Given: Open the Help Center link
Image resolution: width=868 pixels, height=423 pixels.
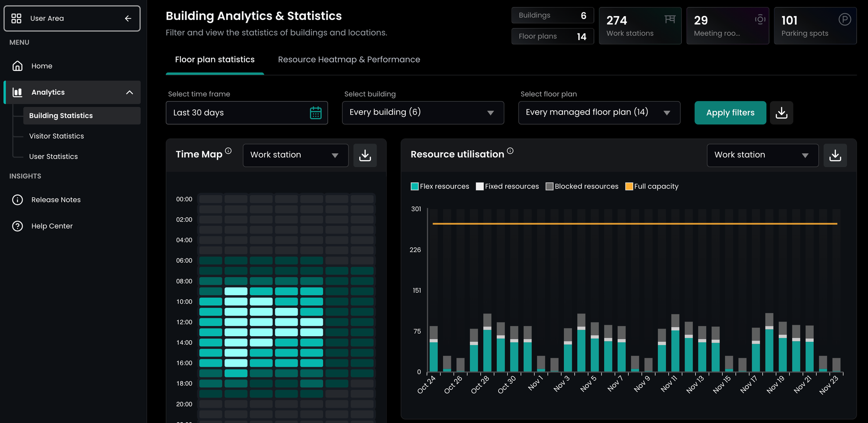Looking at the screenshot, I should click(52, 226).
